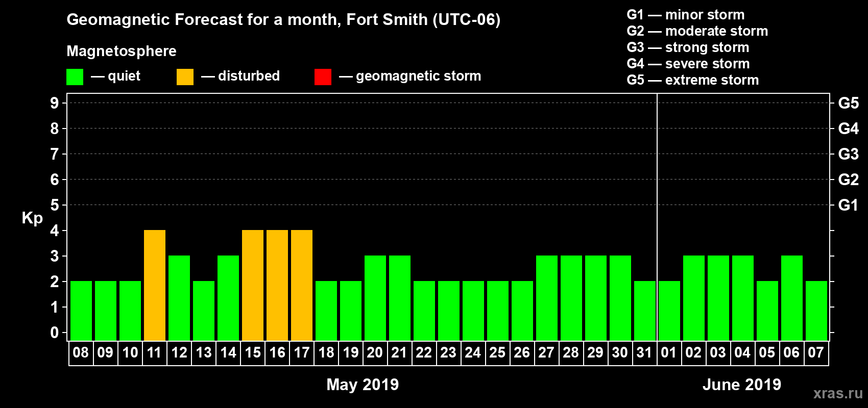Click the date label '10' on the axis
This screenshot has height=408, width=868.
point(130,352)
